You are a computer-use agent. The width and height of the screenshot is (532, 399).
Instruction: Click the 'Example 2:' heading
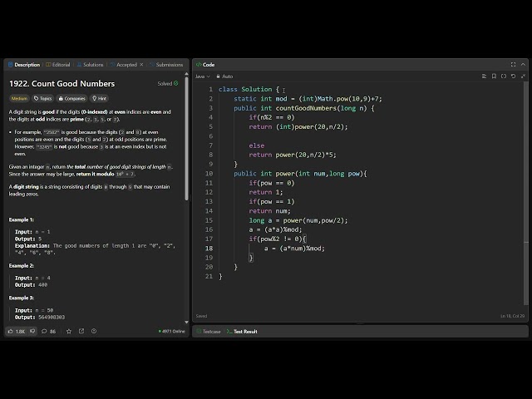[x=21, y=266]
